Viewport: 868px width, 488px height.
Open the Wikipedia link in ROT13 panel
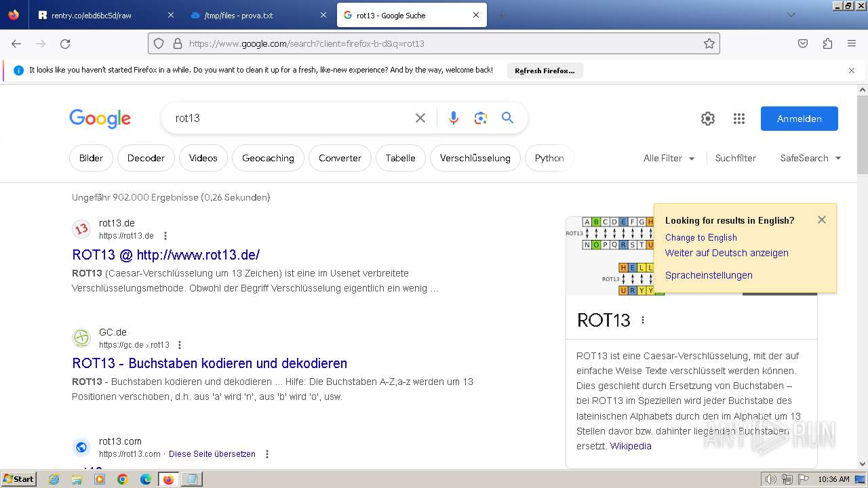[x=631, y=446]
